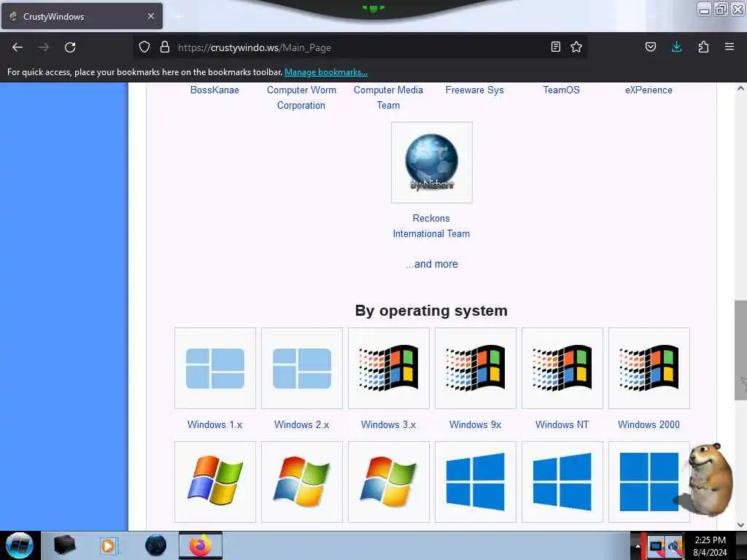Select the CrustyWindows browser tab
The image size is (747, 560).
(82, 16)
